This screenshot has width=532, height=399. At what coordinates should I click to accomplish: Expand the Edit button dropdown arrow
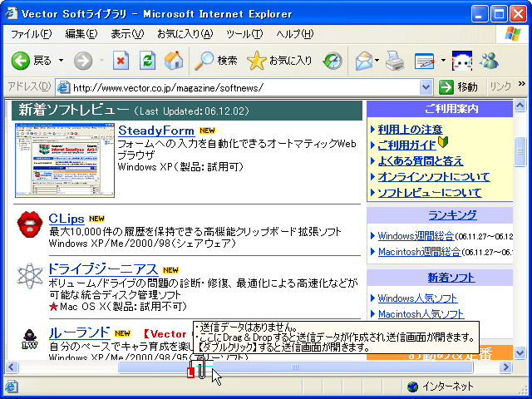443,61
